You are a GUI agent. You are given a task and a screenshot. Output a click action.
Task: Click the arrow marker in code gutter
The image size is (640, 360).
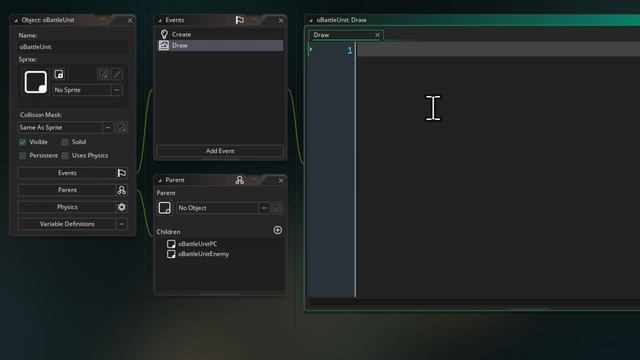(310, 49)
